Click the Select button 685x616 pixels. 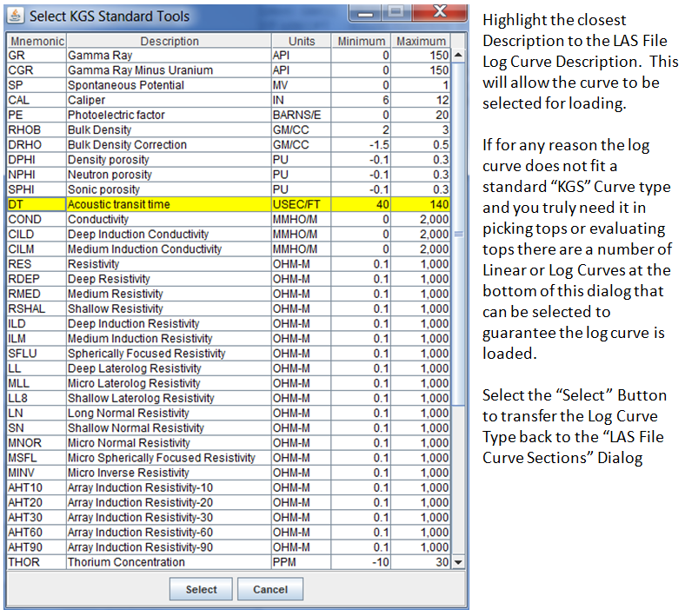[201, 589]
